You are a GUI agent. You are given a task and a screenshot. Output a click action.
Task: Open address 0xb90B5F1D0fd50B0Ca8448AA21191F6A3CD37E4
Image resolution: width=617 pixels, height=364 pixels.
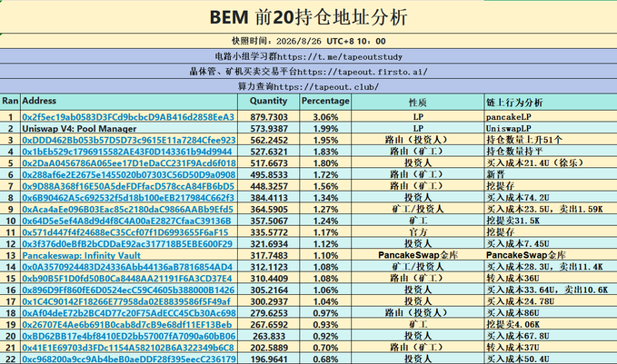127,279
